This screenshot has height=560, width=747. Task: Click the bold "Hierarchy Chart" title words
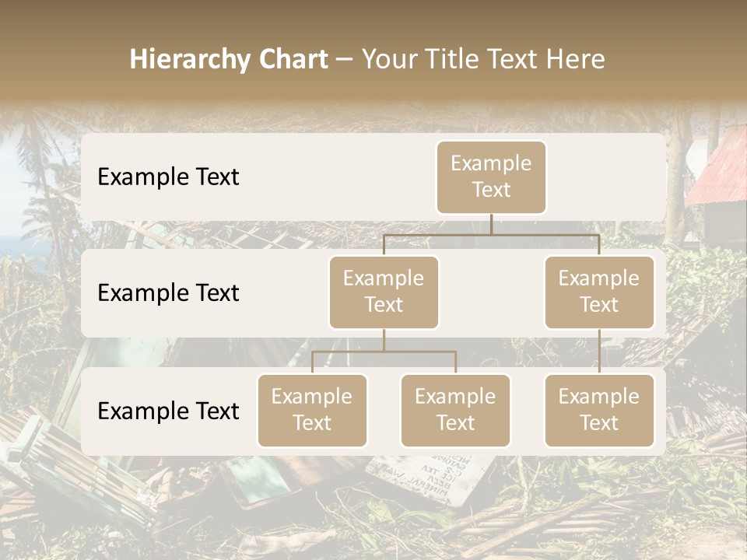click(228, 59)
